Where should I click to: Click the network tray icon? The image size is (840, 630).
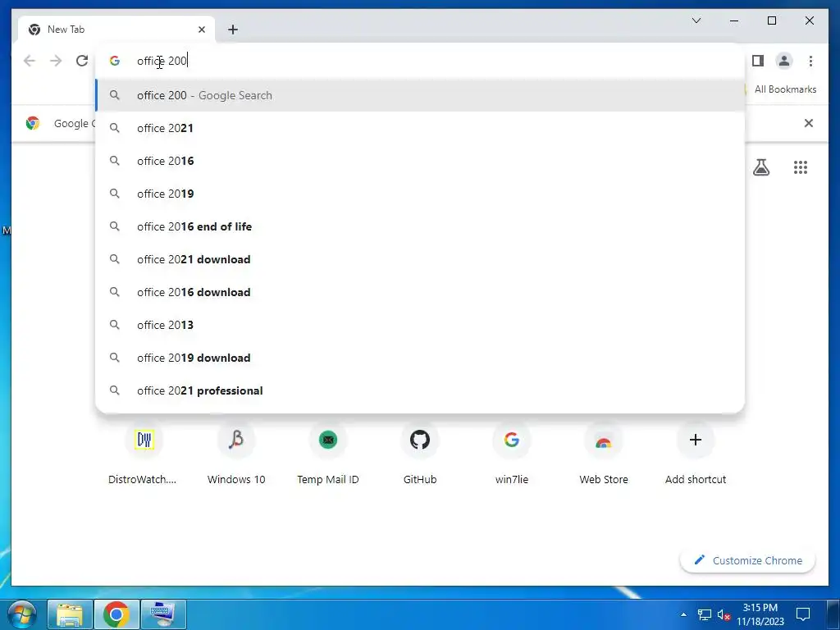click(705, 614)
